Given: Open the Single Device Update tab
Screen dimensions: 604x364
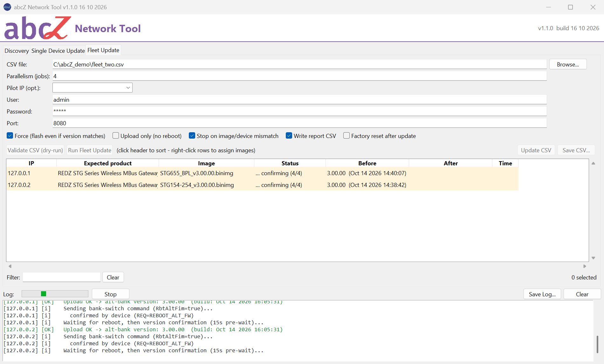Looking at the screenshot, I should [x=58, y=51].
